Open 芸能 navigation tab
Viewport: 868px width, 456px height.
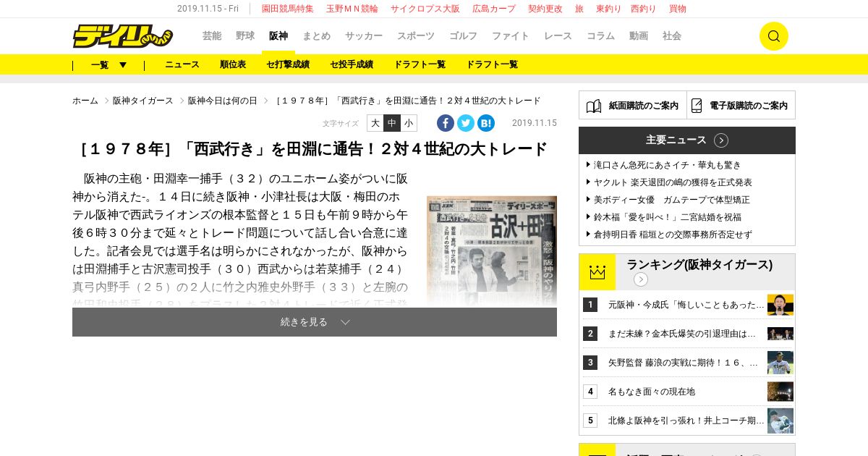(212, 35)
